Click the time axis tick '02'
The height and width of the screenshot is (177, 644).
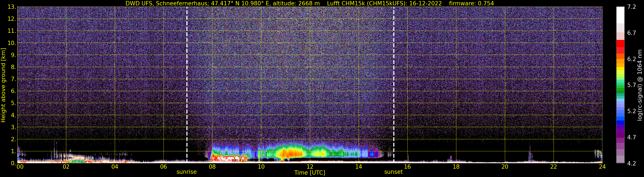(x=66, y=167)
